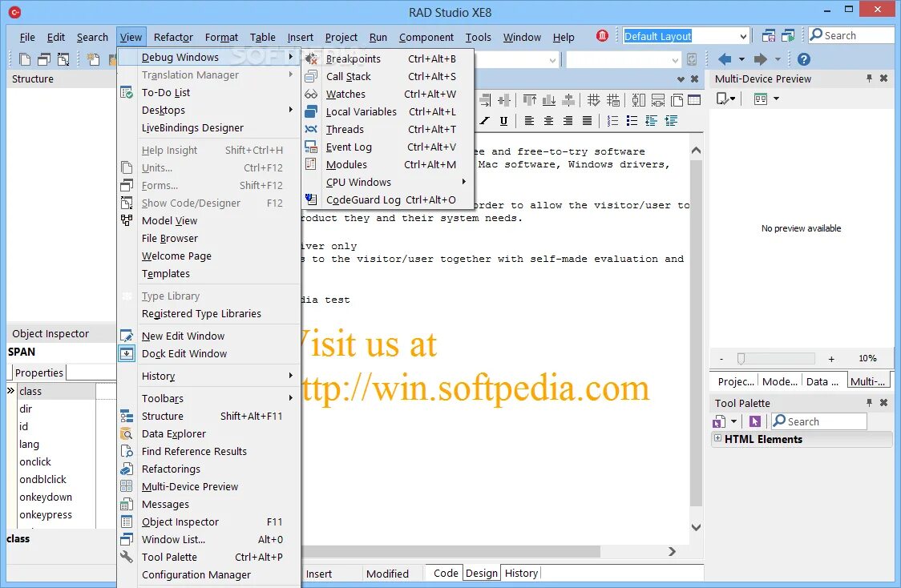Click the Tool Palette Search field

click(818, 421)
